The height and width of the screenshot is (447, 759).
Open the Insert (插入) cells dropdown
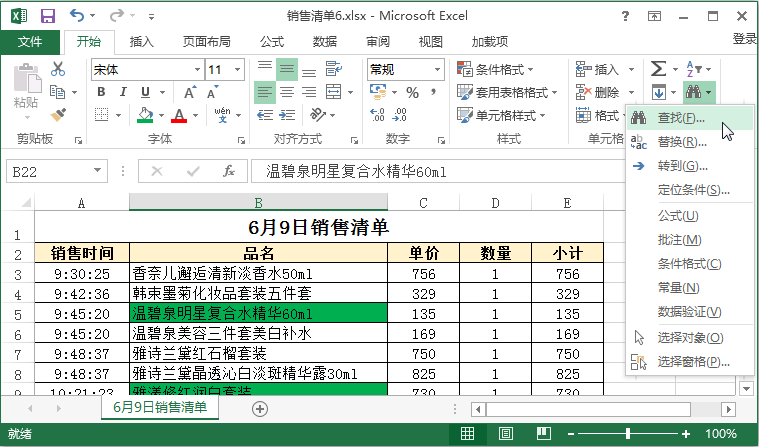[631, 69]
